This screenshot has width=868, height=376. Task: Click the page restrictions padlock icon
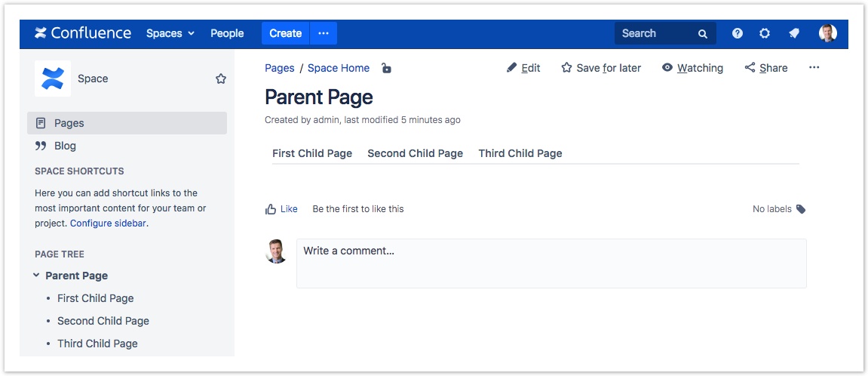pyautogui.click(x=386, y=68)
